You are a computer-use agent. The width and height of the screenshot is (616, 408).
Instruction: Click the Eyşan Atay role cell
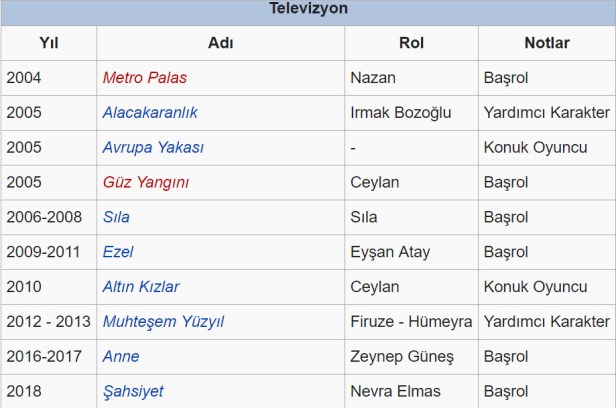click(391, 252)
